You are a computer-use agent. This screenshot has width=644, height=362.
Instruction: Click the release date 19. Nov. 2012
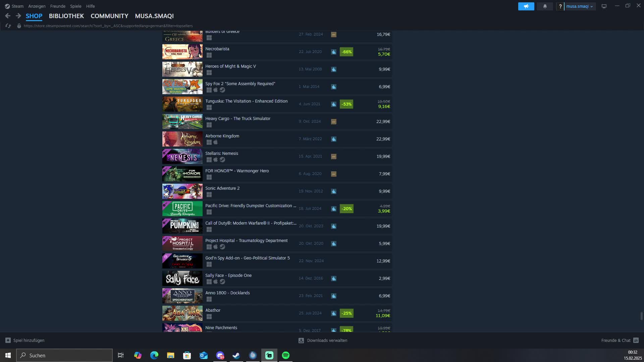tap(311, 191)
